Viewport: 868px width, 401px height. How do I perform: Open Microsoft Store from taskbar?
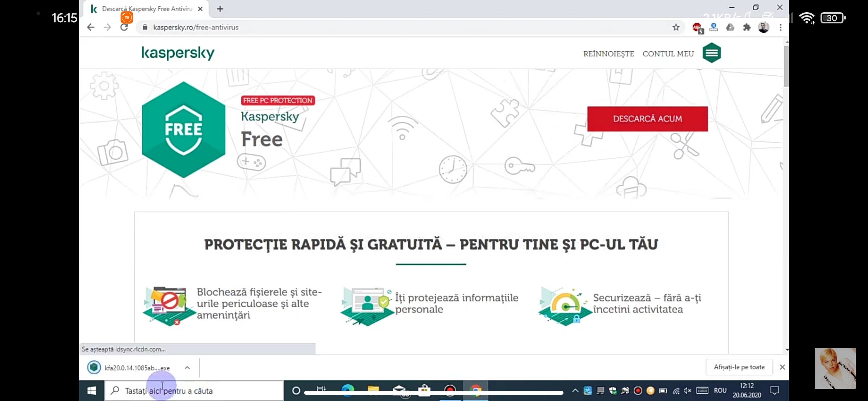(424, 391)
